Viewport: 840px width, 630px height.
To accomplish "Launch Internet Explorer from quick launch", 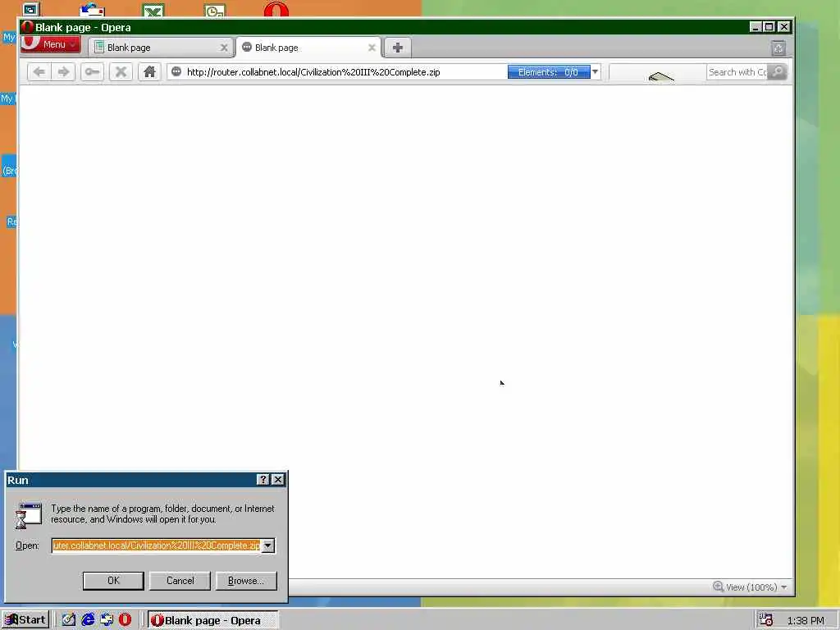I will 88,620.
